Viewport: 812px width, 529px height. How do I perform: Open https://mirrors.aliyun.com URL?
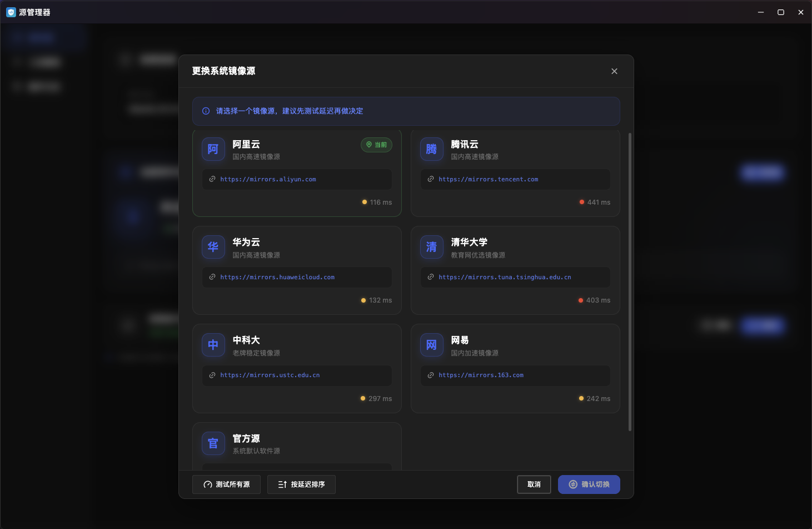[268, 179]
